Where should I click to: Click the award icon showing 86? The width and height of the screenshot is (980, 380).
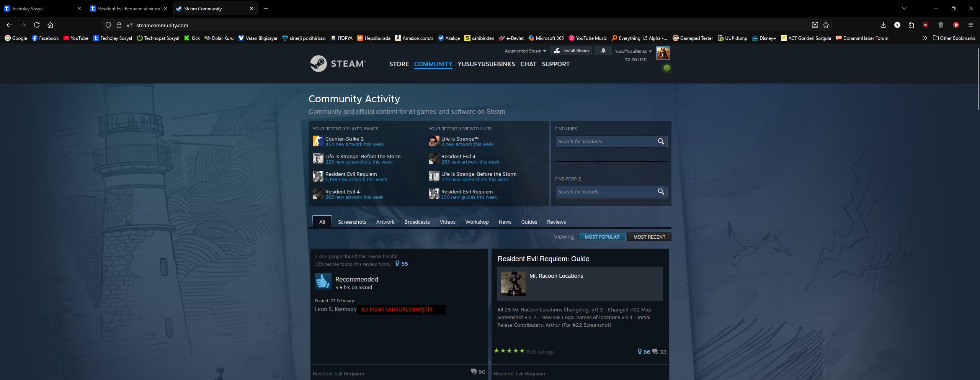pyautogui.click(x=639, y=352)
